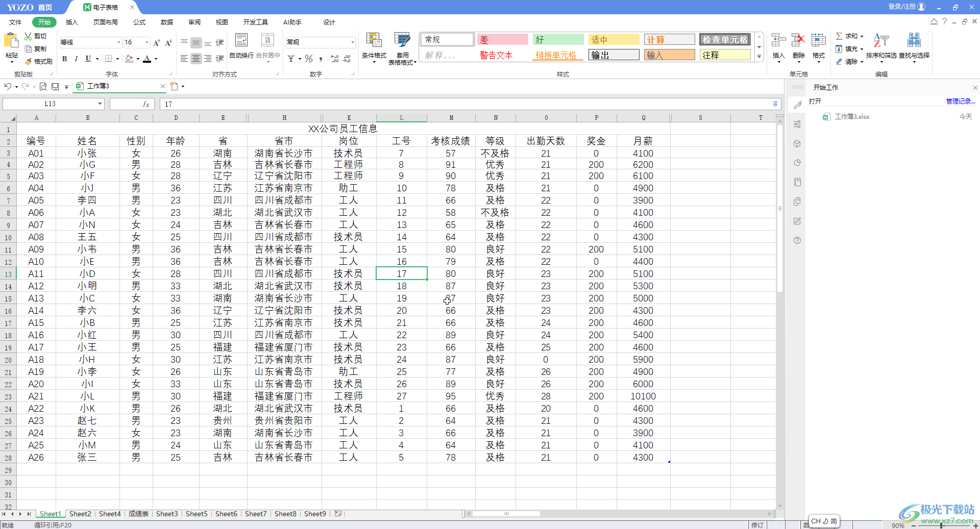Switch to the 插入 ribbon tab
The height and width of the screenshot is (529, 980).
click(x=71, y=22)
